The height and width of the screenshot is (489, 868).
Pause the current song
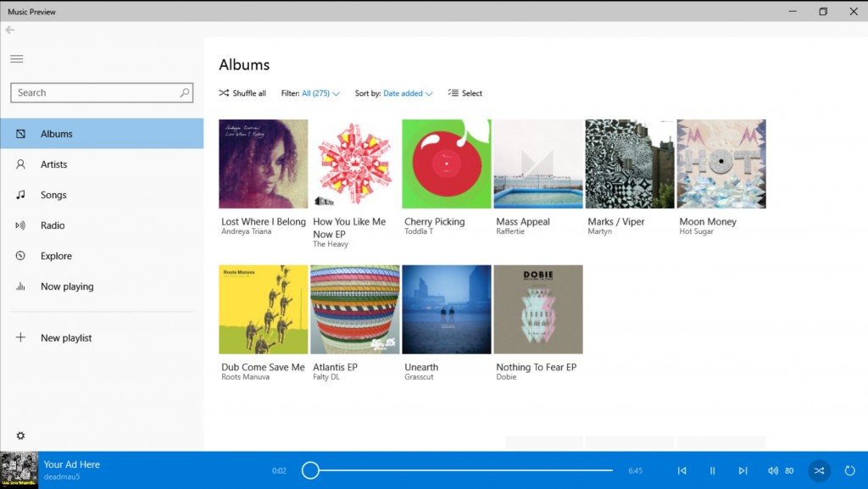(x=712, y=470)
